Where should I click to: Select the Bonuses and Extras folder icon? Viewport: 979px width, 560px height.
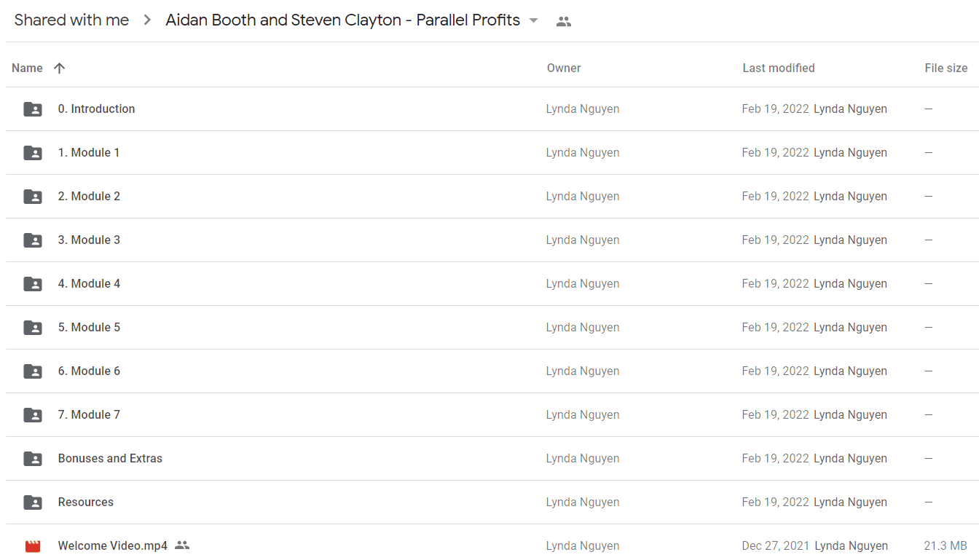point(33,459)
